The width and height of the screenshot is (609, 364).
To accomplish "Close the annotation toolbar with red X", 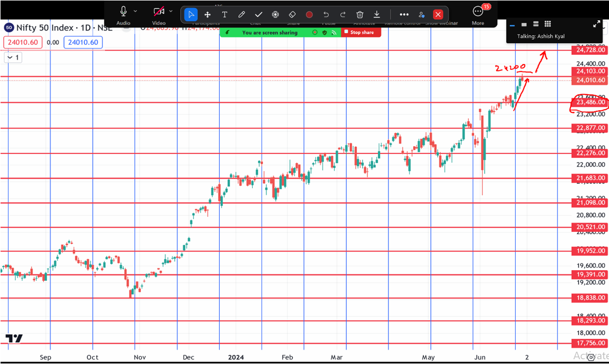I will 438,15.
